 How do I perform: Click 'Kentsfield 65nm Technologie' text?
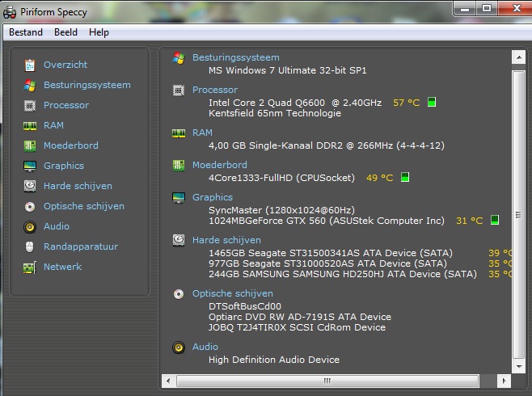point(275,113)
